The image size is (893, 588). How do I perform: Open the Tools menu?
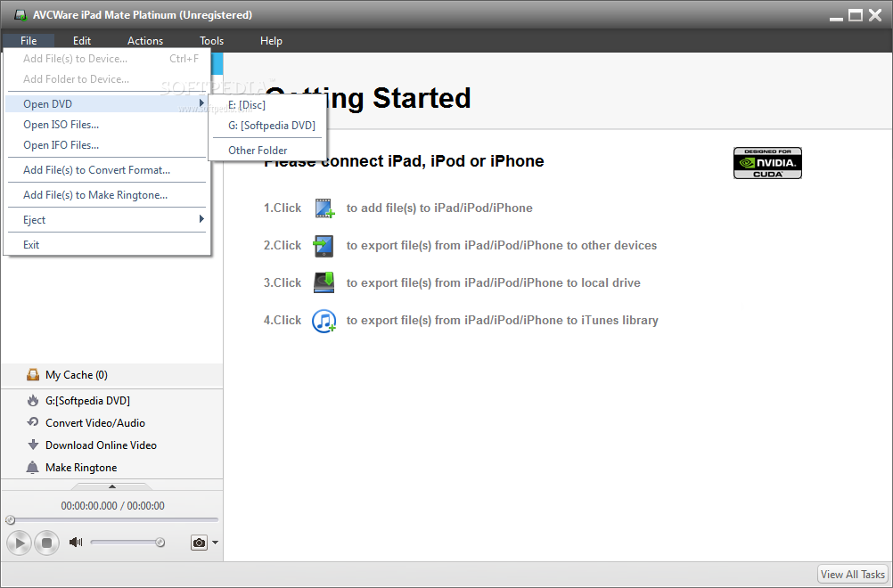(211, 41)
